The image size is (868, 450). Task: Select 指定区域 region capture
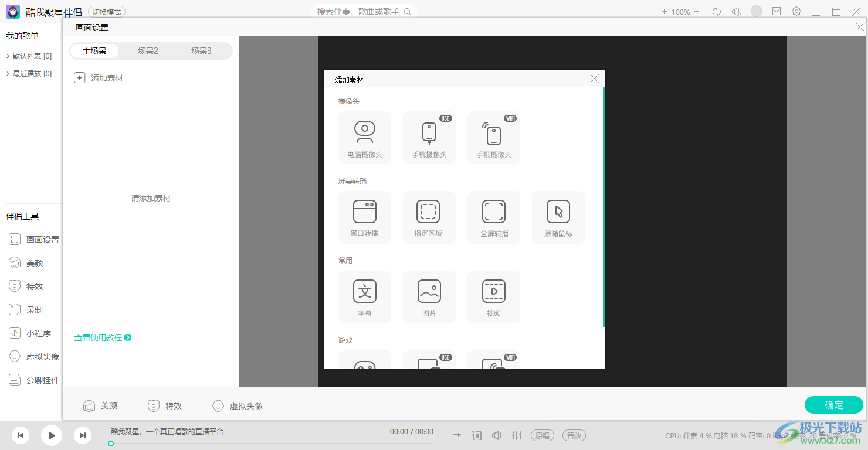point(429,217)
